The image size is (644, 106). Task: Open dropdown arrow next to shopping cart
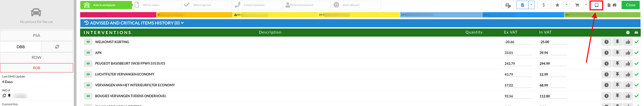pos(586,5)
